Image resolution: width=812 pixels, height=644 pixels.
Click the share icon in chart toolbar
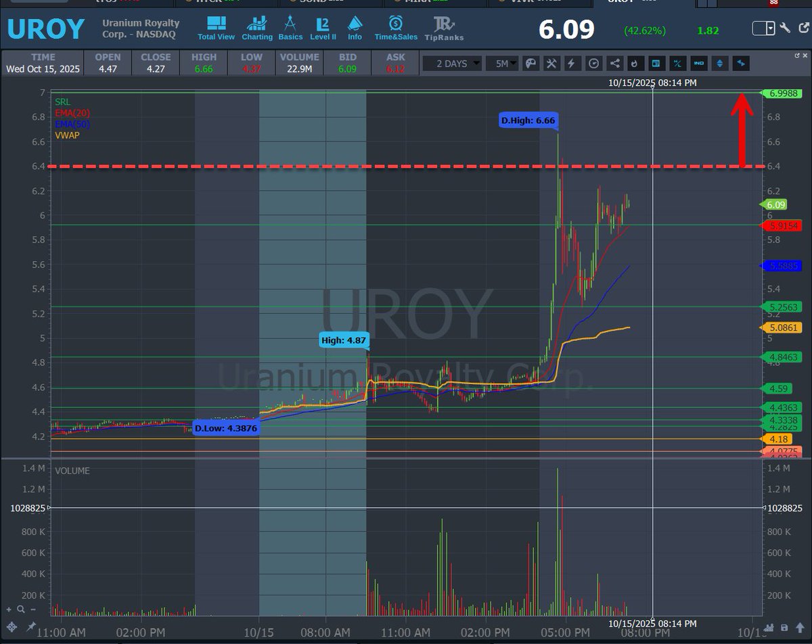pos(614,64)
